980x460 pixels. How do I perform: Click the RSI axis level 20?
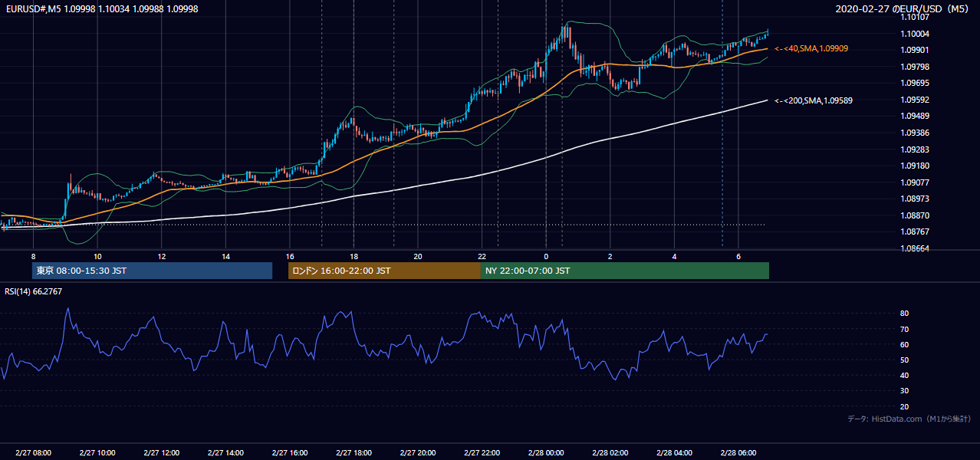[904, 406]
